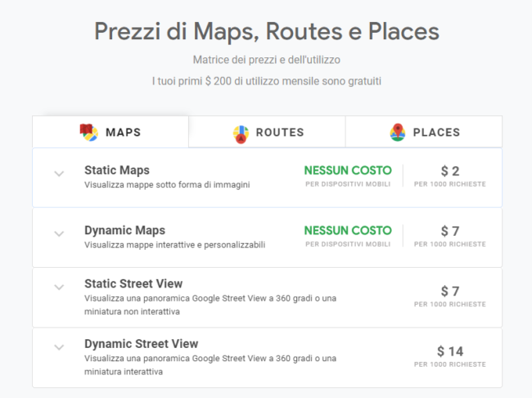Open the Static Street View heading
Image resolution: width=532 pixels, height=398 pixels.
pyautogui.click(x=133, y=283)
